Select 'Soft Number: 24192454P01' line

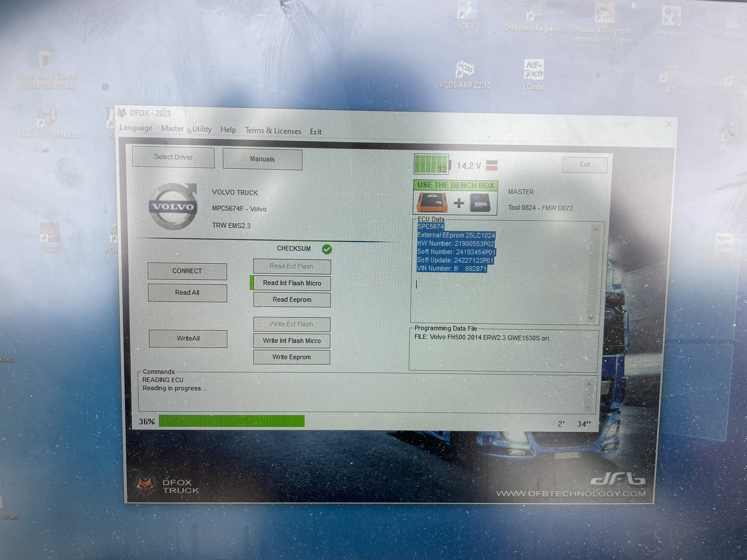click(x=456, y=252)
